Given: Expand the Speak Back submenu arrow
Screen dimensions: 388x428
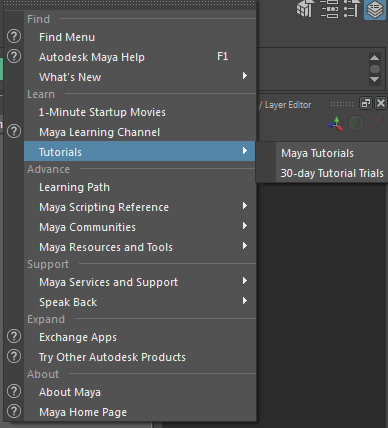Looking at the screenshot, I should click(245, 301).
